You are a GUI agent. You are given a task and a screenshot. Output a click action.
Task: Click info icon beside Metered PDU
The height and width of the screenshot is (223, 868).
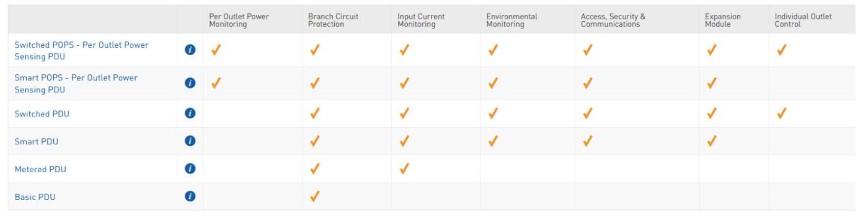tap(190, 168)
